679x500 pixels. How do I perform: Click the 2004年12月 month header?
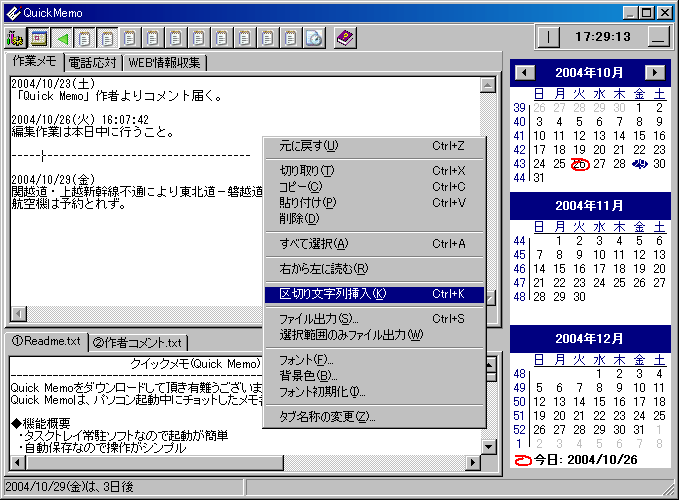coord(589,338)
